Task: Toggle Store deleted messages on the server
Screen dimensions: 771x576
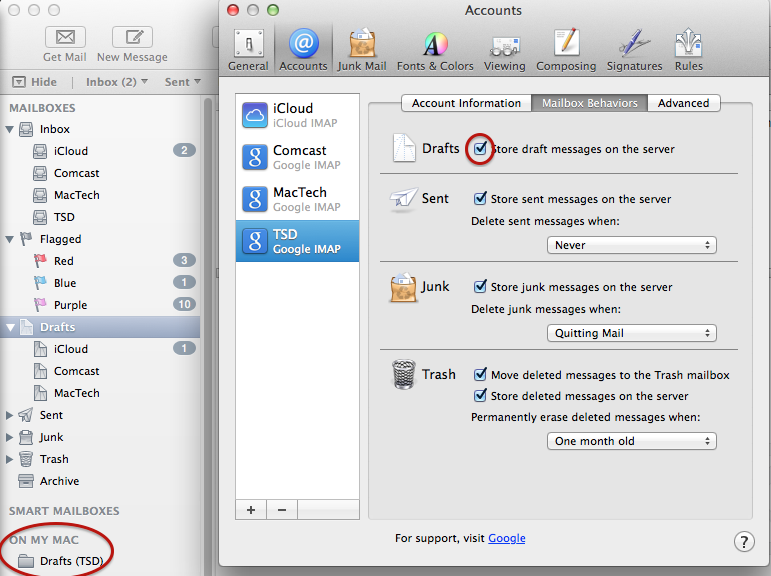Action: click(480, 395)
